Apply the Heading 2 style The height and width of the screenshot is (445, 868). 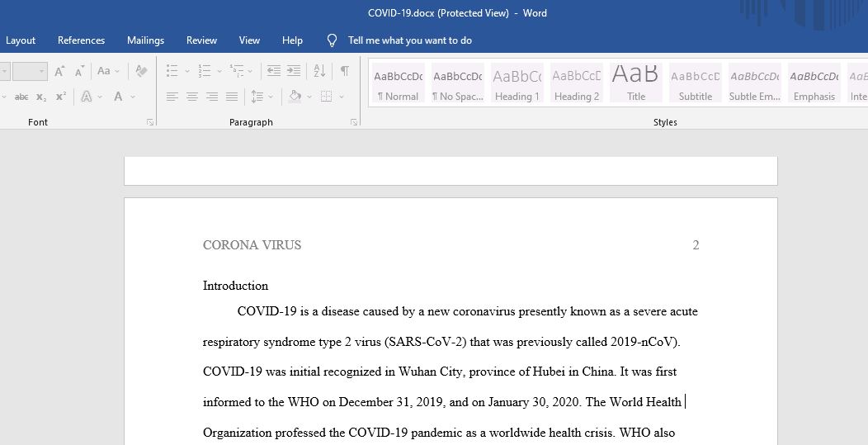click(576, 83)
